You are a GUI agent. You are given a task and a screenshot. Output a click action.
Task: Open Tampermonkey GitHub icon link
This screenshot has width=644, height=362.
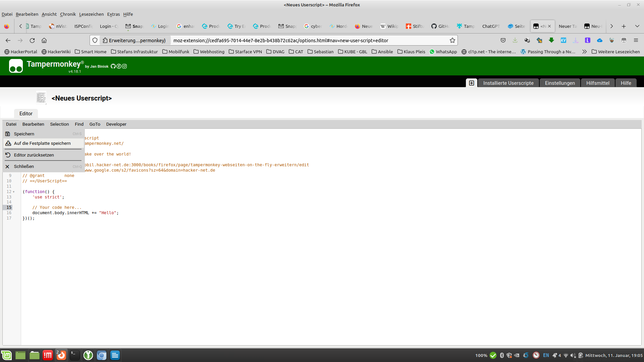point(113,66)
